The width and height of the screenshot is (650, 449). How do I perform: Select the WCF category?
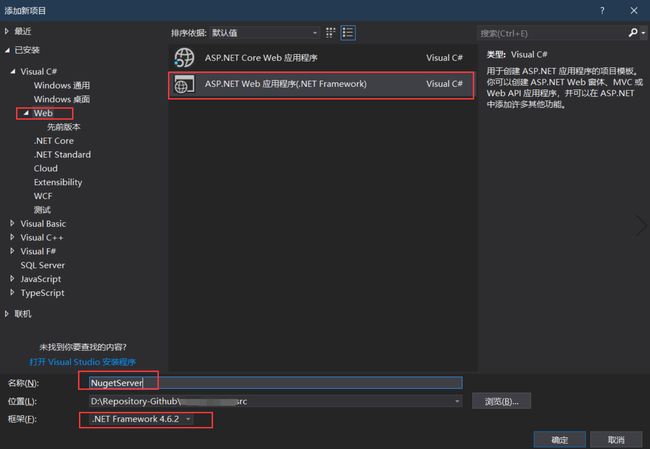(43, 196)
